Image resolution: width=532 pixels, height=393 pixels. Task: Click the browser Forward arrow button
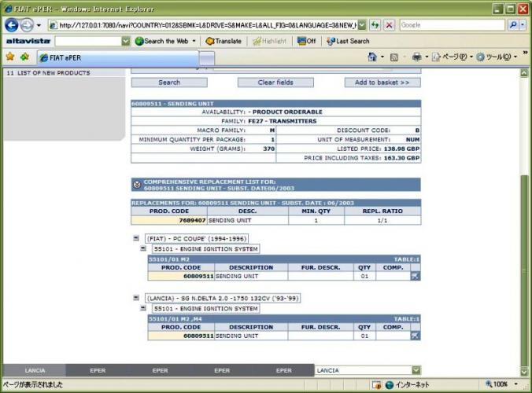click(x=27, y=25)
